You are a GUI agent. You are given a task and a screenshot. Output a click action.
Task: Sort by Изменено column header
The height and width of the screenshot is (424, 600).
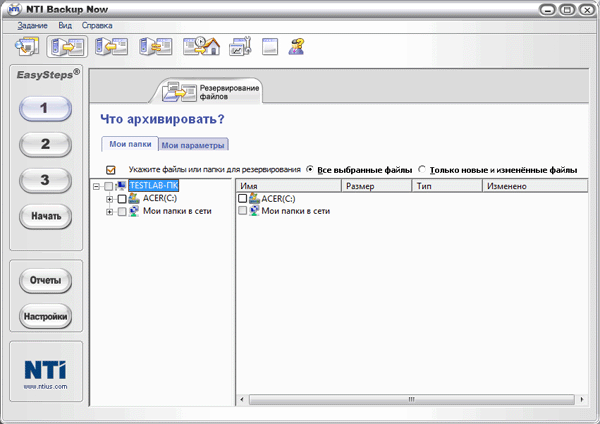[535, 186]
